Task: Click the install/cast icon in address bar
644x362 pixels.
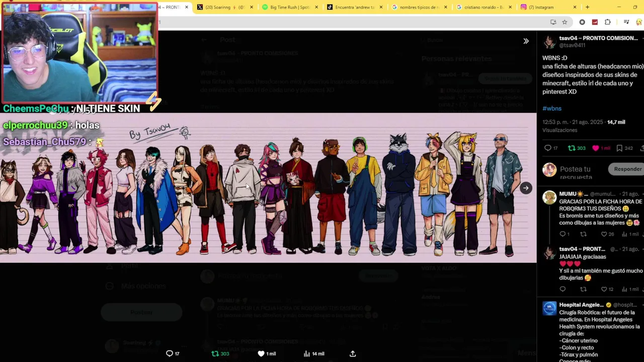Action: click(553, 22)
